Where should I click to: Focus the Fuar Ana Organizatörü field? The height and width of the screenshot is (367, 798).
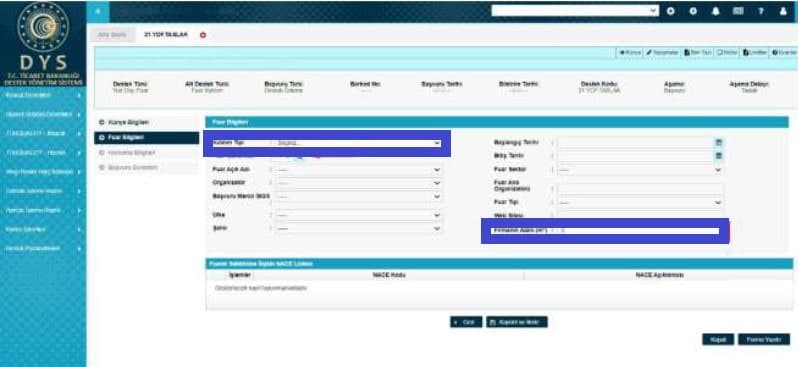click(640, 188)
